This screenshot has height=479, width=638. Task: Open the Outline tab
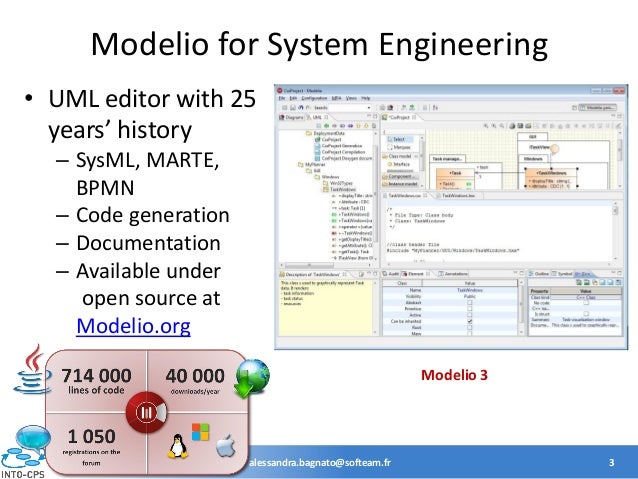point(539,274)
